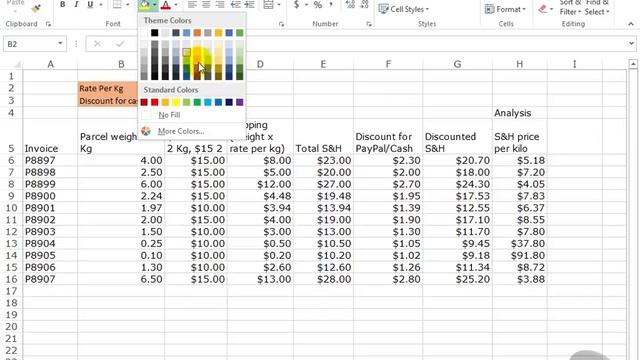Toggle Italic formatting
This screenshot has height=360, width=640.
coord(76,4)
